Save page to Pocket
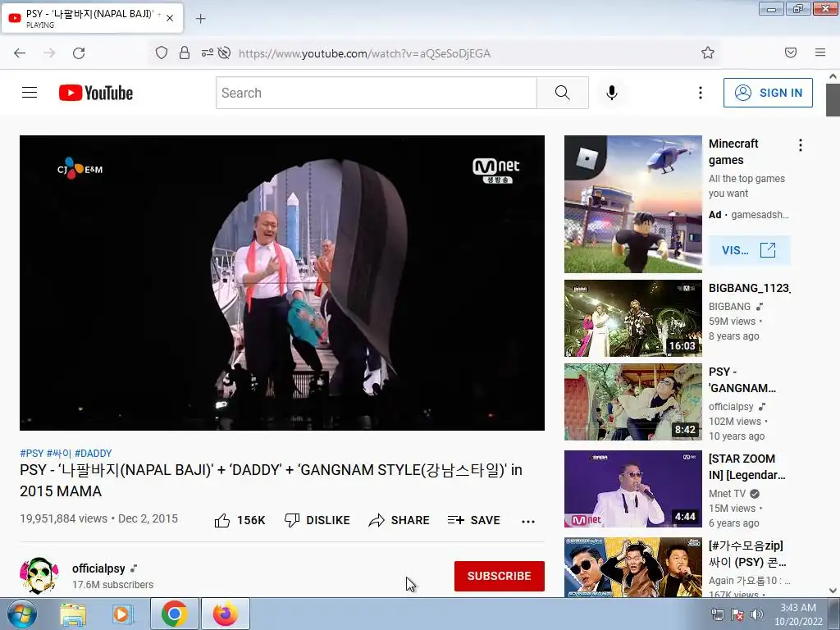 coord(791,52)
